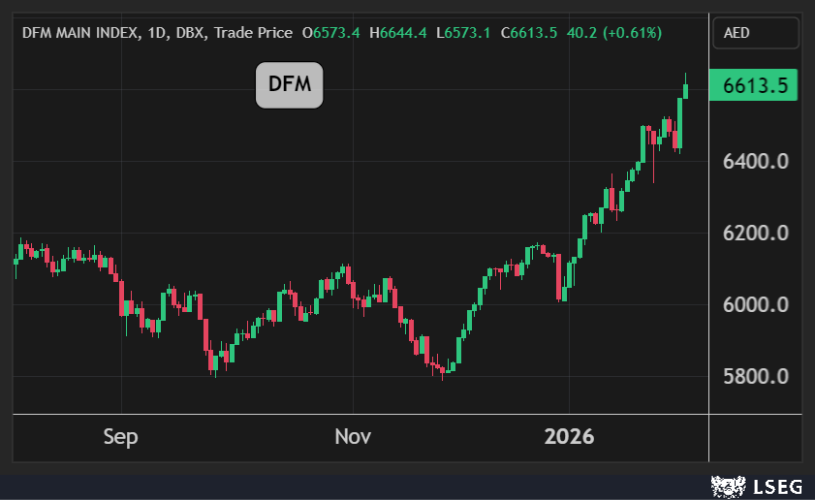Click the latest green candle at top right
The height and width of the screenshot is (500, 815).
(686, 91)
